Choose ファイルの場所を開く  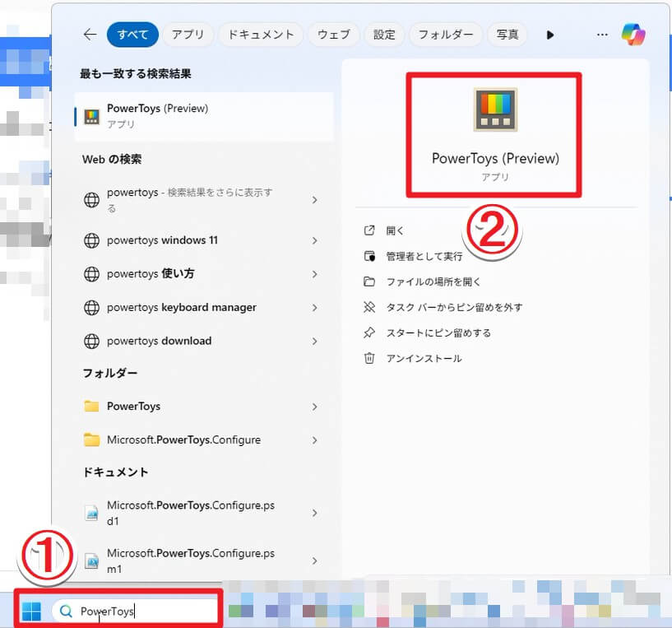pos(433,281)
